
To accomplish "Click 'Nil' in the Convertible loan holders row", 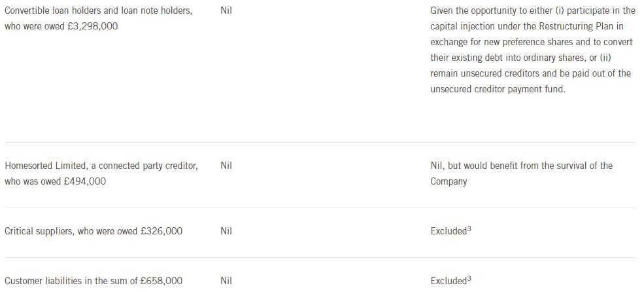I will (226, 11).
